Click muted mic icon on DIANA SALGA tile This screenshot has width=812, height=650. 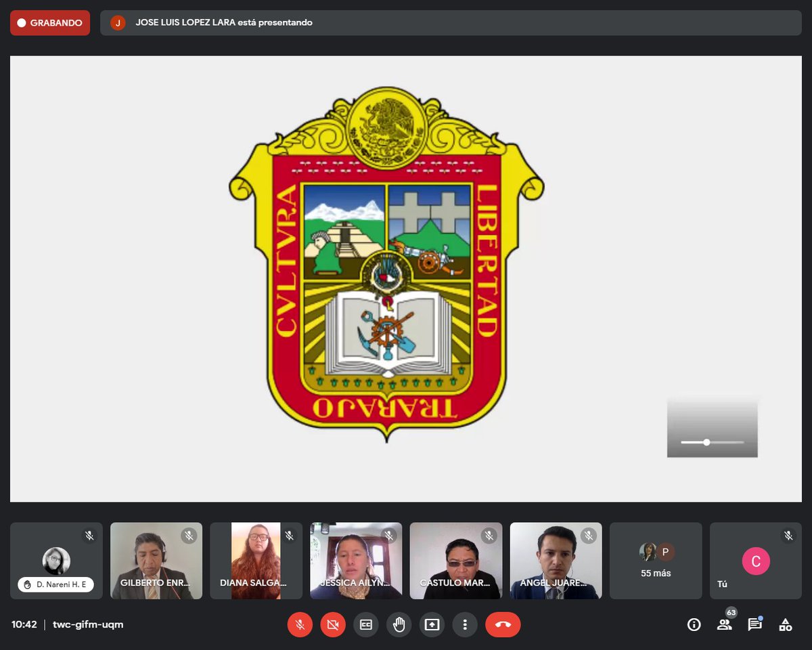(x=289, y=536)
